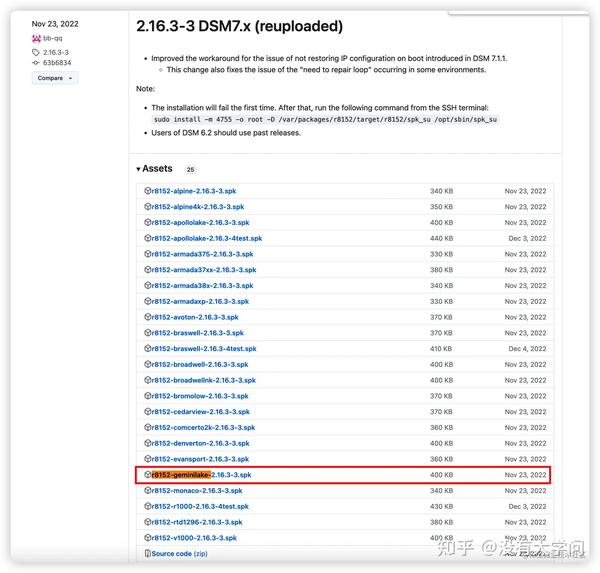Download r8152-denverton-2.16.3-3.spk
This screenshot has width=600, height=573.
tap(200, 443)
